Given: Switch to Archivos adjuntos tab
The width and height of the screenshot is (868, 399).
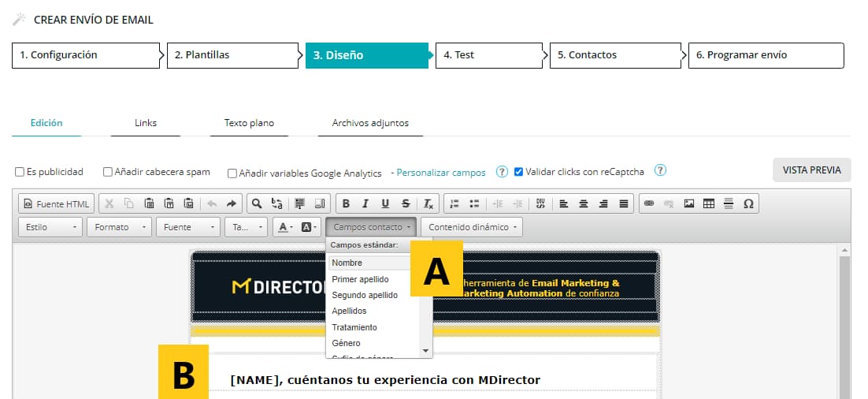Looking at the screenshot, I should click(x=370, y=123).
